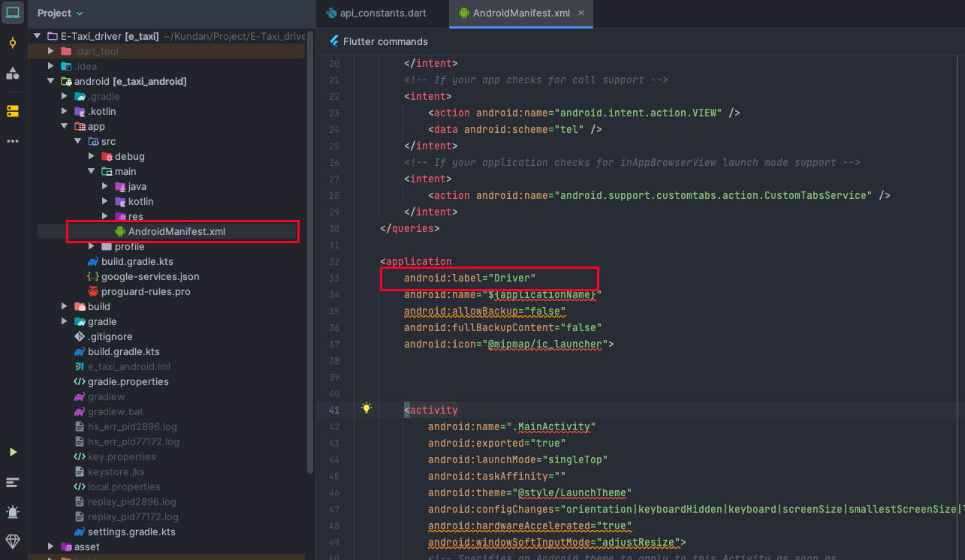Expand the debug folder
The height and width of the screenshot is (560, 965).
91,156
